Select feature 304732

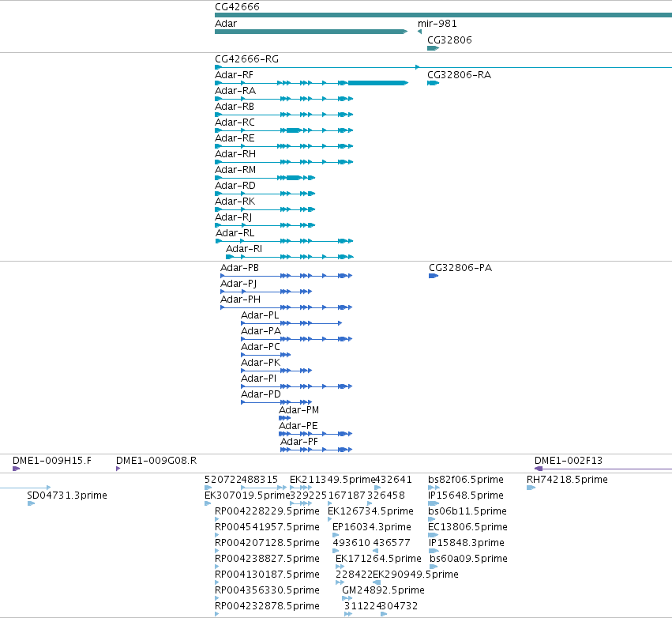click(x=384, y=614)
